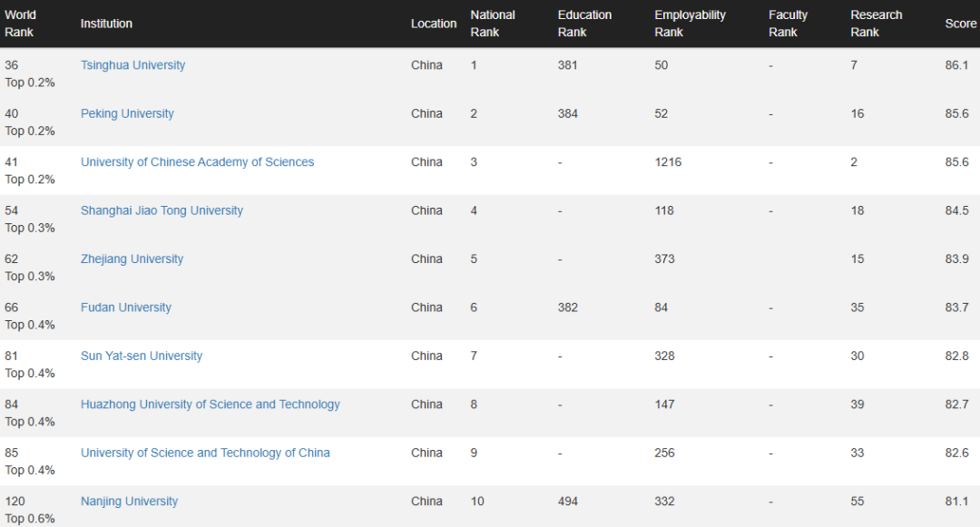Select world rank 41 cell
Screen dimensions: 980x527
click(11, 161)
